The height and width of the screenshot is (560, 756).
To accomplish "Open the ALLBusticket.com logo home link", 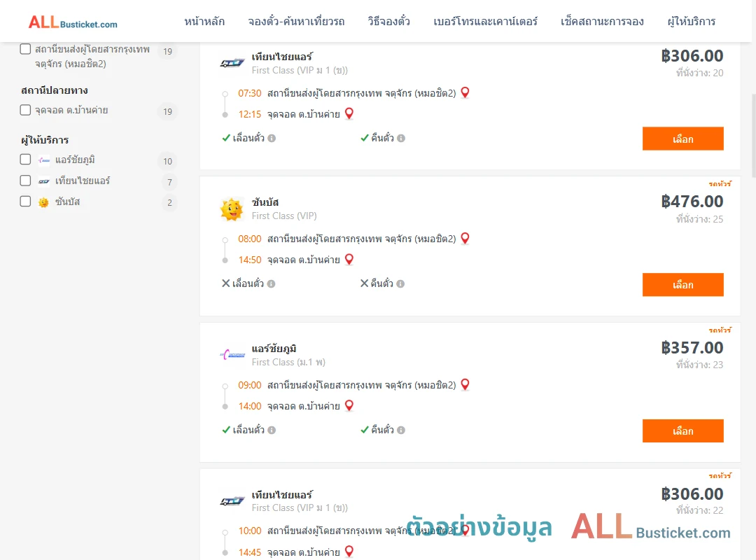I will (73, 22).
